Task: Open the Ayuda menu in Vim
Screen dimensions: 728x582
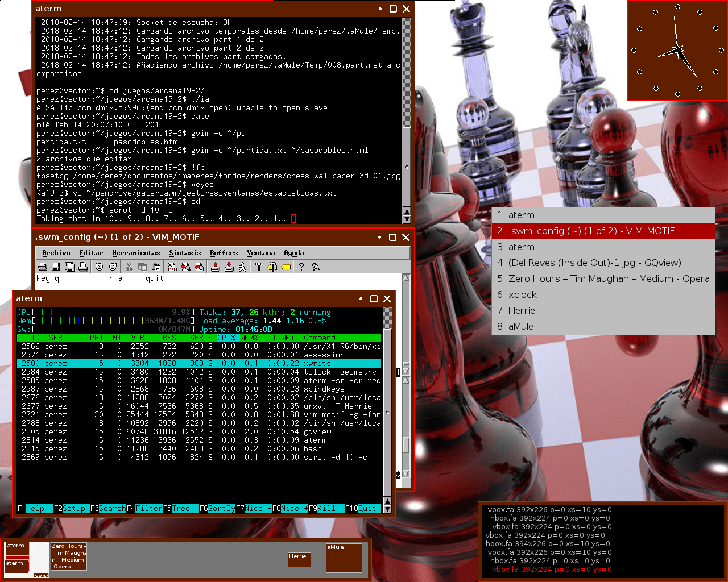Action: click(x=294, y=253)
